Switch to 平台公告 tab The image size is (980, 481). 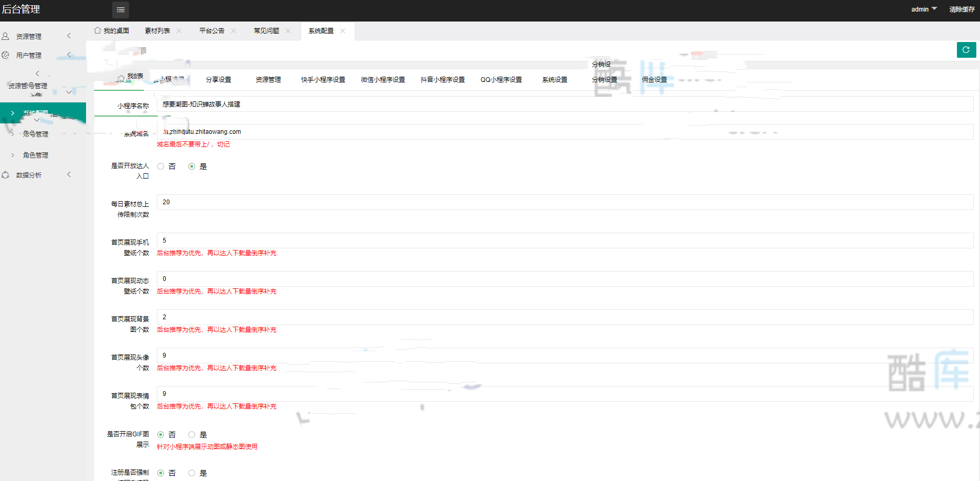click(212, 31)
